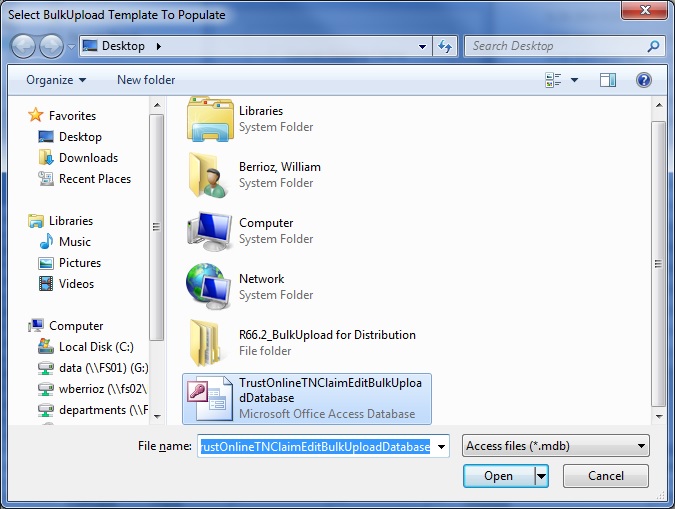Open the change view dropdown arrow

(576, 80)
